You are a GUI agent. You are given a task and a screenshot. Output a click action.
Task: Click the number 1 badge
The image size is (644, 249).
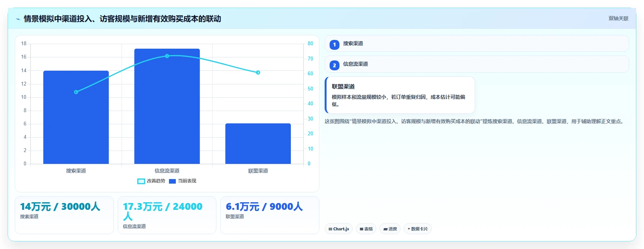334,44
